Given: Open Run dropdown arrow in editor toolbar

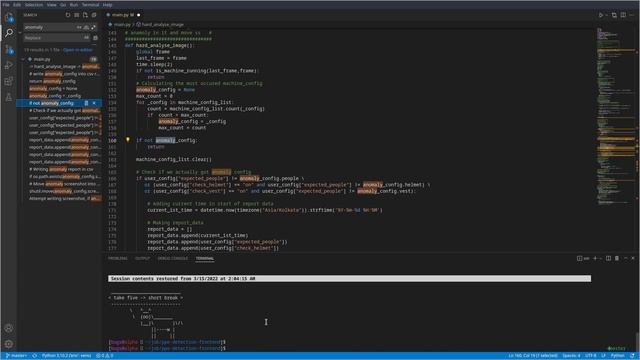Looking at the screenshot, I should [x=607, y=15].
